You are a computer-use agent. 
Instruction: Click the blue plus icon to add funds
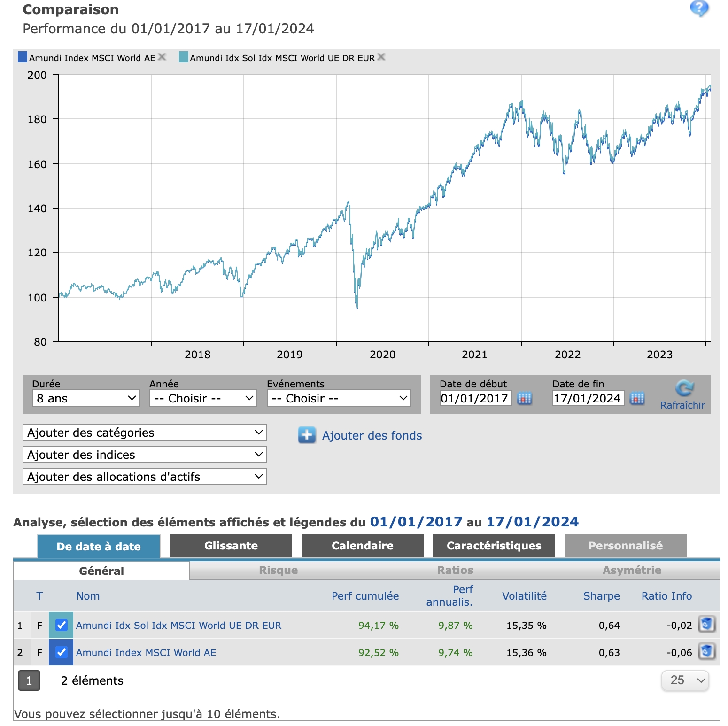tap(307, 435)
